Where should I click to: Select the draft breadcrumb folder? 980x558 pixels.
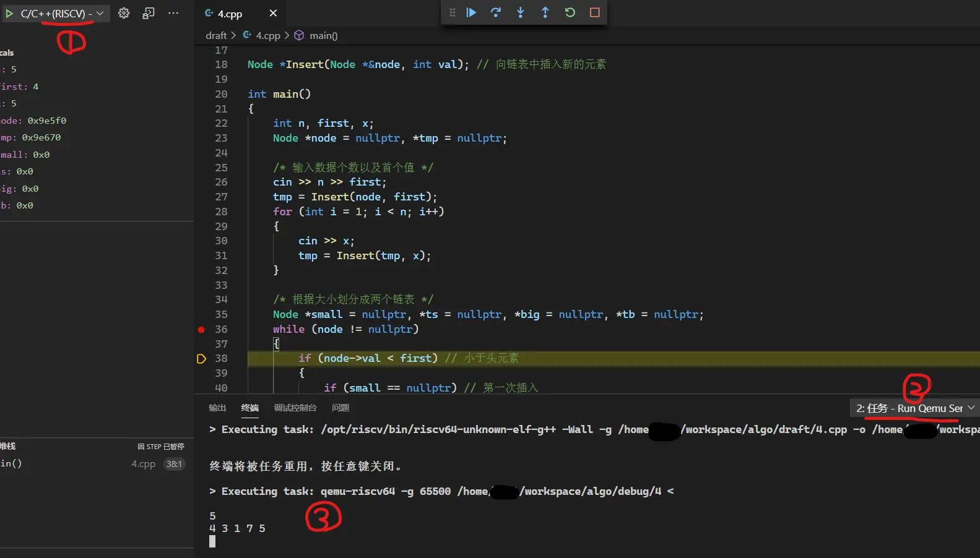(216, 35)
